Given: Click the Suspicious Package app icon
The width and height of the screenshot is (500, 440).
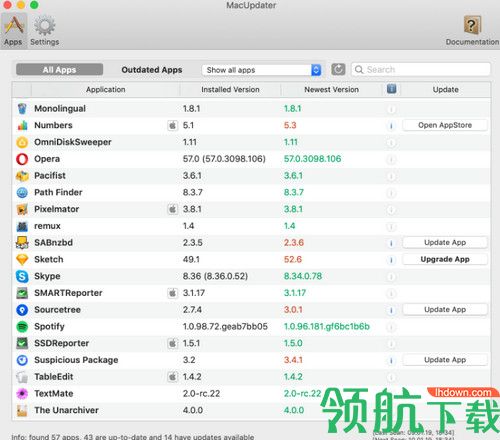Looking at the screenshot, I should 22,360.
